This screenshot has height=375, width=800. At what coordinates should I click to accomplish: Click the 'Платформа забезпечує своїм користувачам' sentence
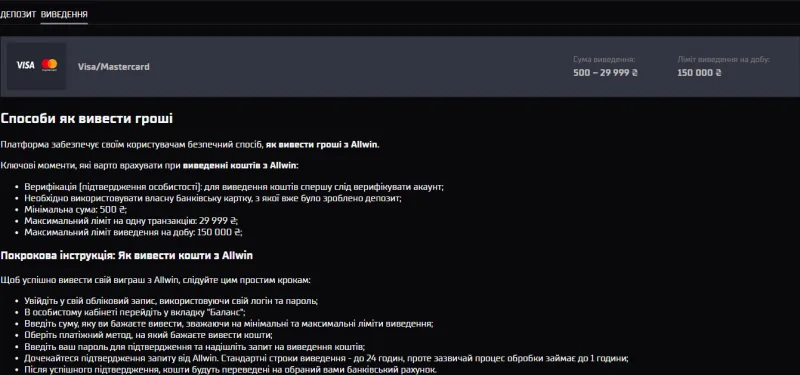pos(190,144)
